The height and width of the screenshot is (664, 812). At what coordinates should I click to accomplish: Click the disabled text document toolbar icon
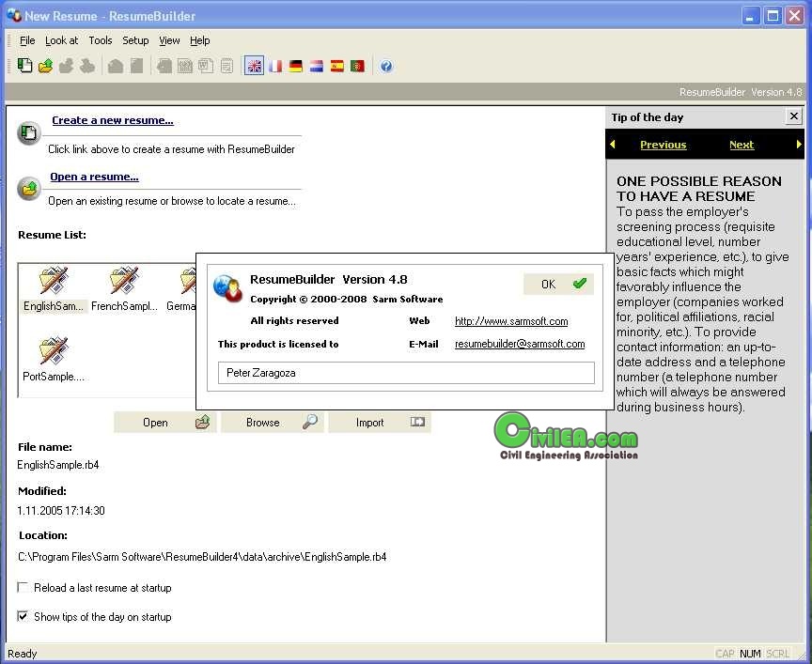tap(226, 66)
